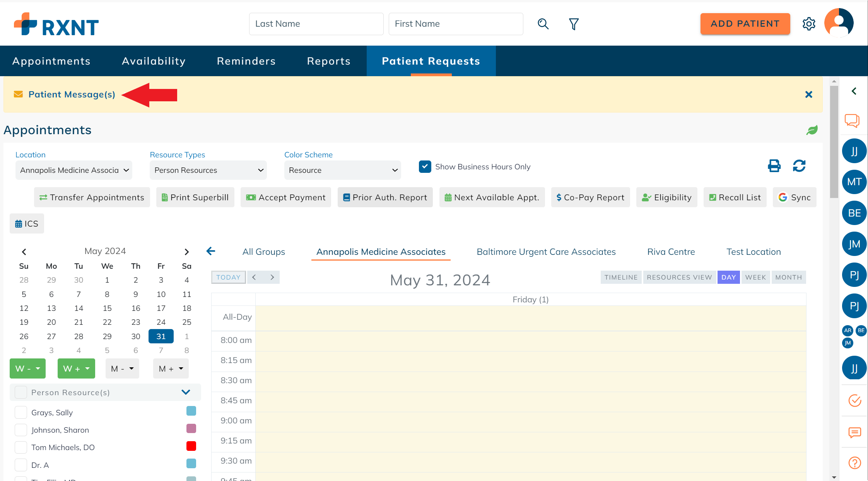Click the TODAY button
This screenshot has height=481, width=868.
point(229,277)
